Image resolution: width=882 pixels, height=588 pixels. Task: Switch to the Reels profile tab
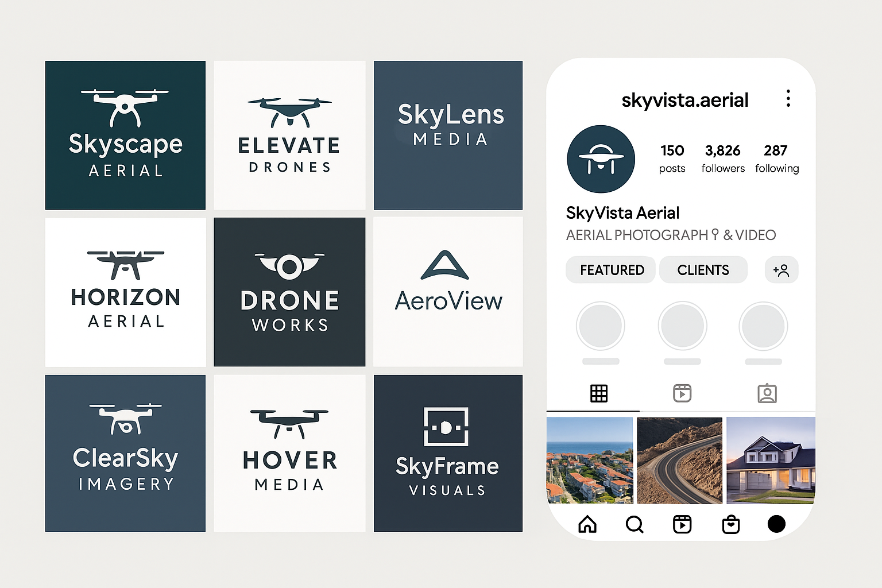[682, 393]
